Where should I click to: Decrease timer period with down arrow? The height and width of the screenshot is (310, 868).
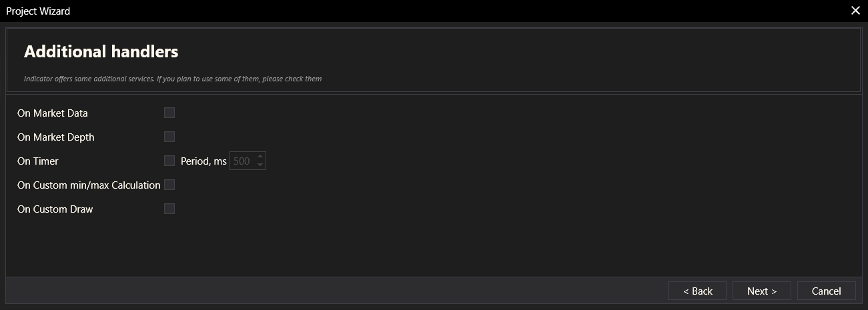pos(260,165)
